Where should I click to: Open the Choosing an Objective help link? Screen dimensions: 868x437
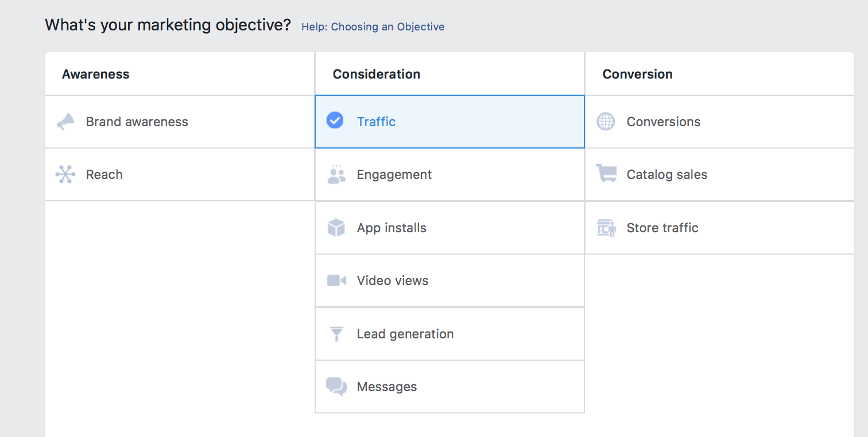pos(373,27)
